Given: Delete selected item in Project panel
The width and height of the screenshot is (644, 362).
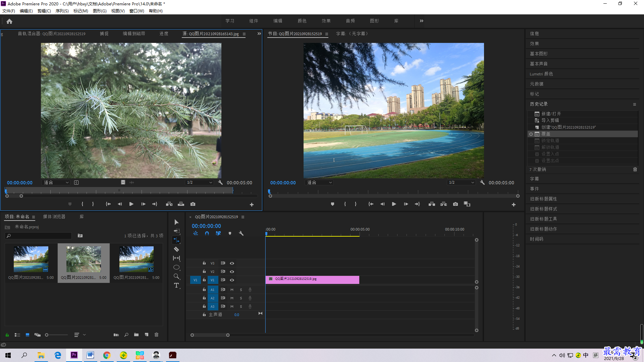Looking at the screenshot, I should click(156, 335).
